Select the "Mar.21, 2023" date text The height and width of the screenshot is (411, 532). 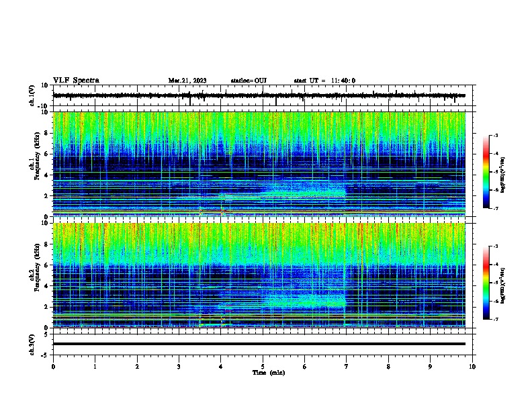[x=187, y=81]
